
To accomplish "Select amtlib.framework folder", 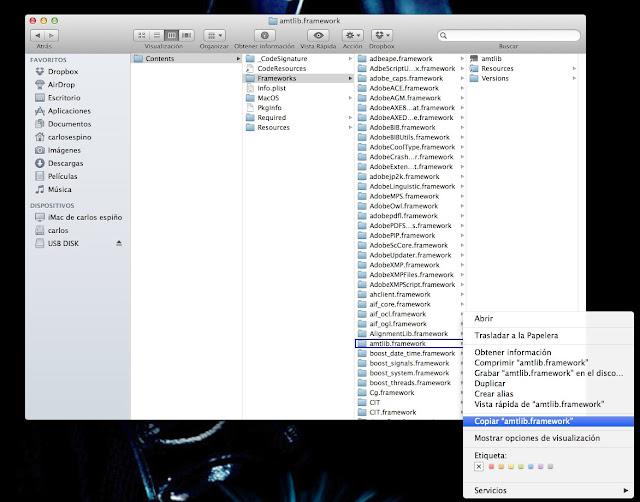I will point(409,343).
